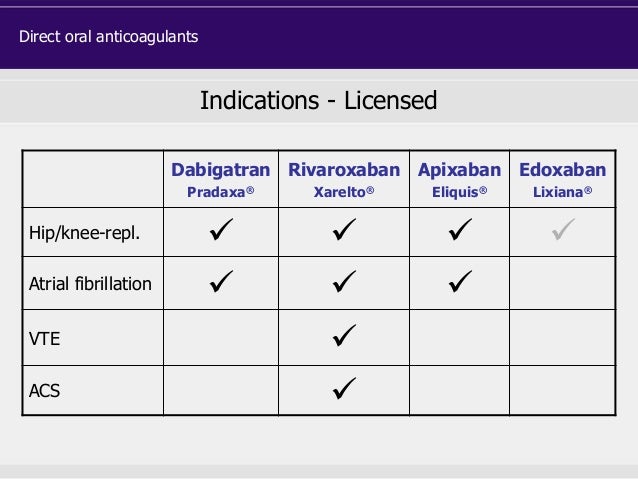The image size is (638, 479).
Task: Click the Atrial fibrillation row label
Action: click(90, 284)
